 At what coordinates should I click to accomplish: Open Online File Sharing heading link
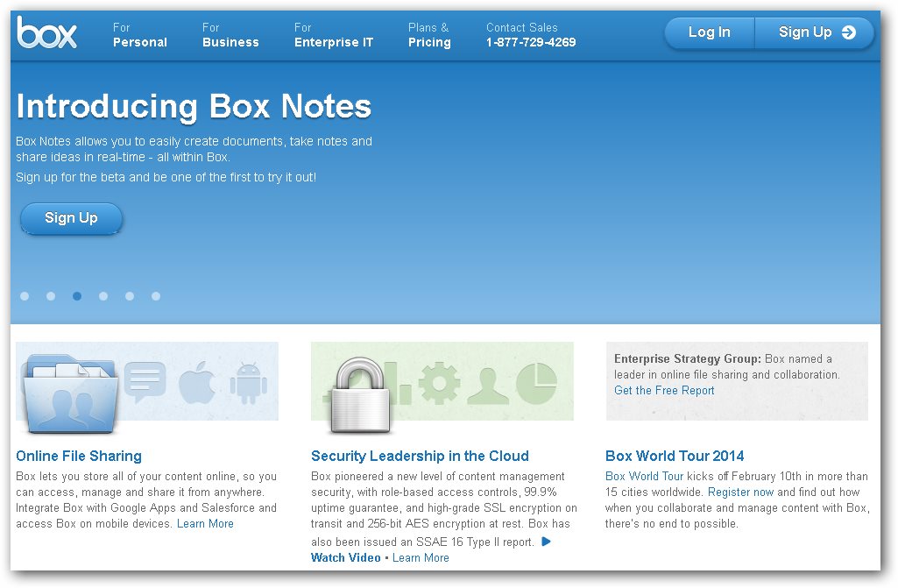(79, 457)
